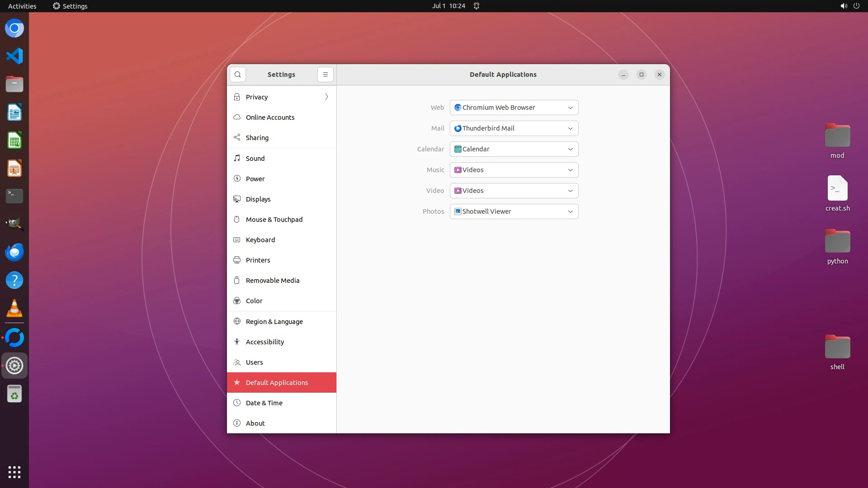Open the Music default application dropdown
Screen dimensions: 868x488
pyautogui.click(x=514, y=170)
